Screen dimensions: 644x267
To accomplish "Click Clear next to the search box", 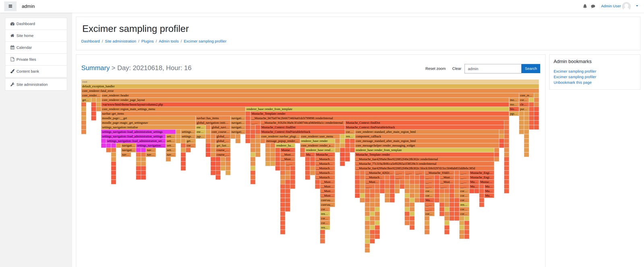I will point(456,69).
